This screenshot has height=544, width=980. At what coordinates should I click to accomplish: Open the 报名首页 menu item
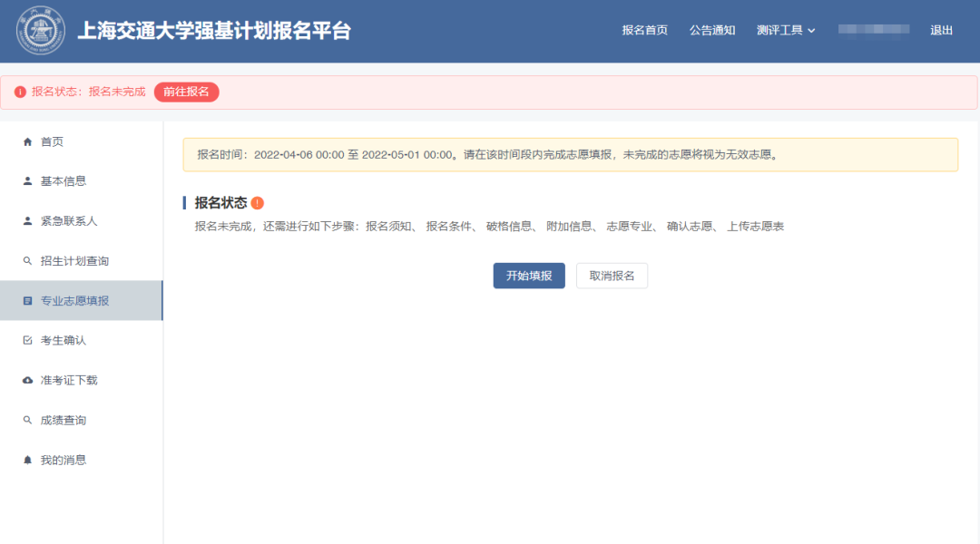coord(647,30)
